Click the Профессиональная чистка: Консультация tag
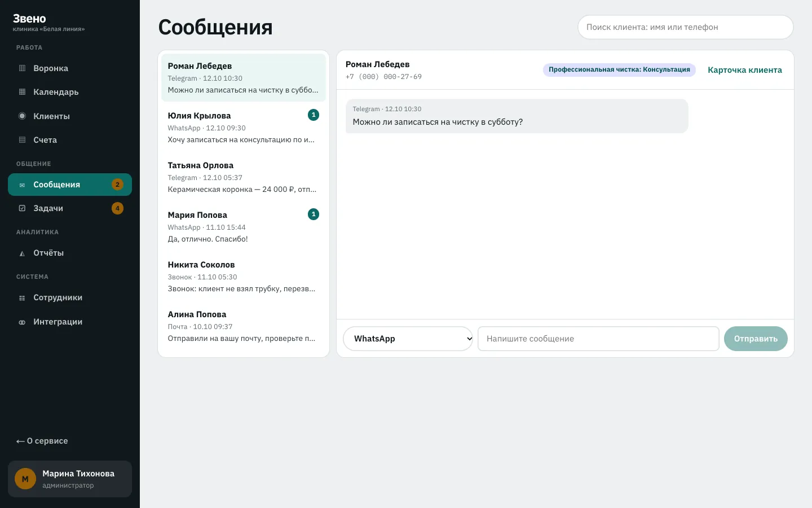Image resolution: width=812 pixels, height=508 pixels. pyautogui.click(x=619, y=69)
